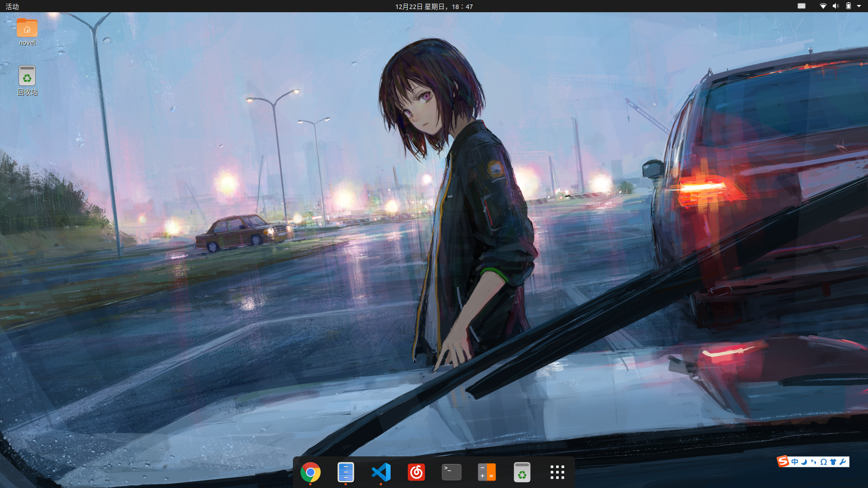This screenshot has height=488, width=868.
Task: Toggle Sogou Chinese/English input mode
Action: point(795,462)
